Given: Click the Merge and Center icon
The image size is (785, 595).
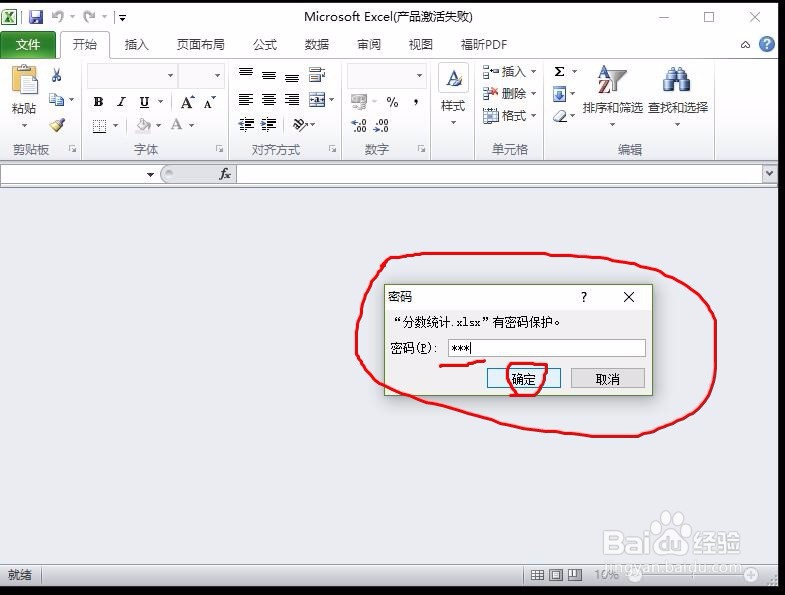Looking at the screenshot, I should (x=317, y=100).
